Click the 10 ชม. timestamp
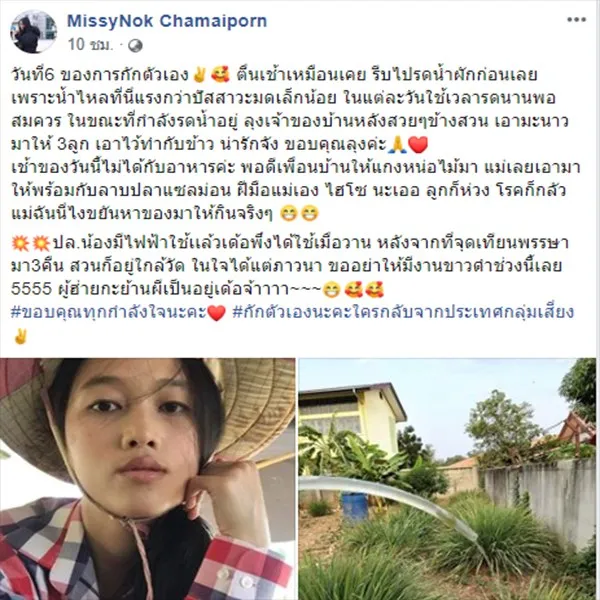Image resolution: width=600 pixels, height=600 pixels. click(91, 45)
